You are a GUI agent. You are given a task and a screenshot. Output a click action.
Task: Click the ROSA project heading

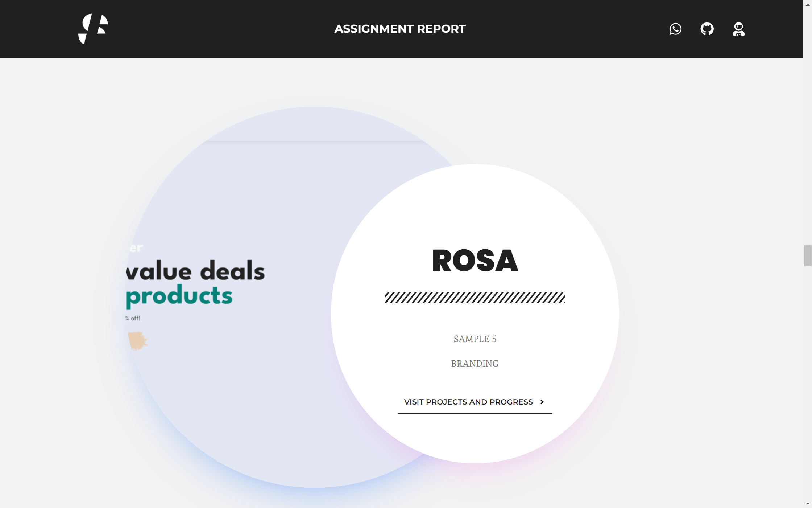[x=475, y=261]
